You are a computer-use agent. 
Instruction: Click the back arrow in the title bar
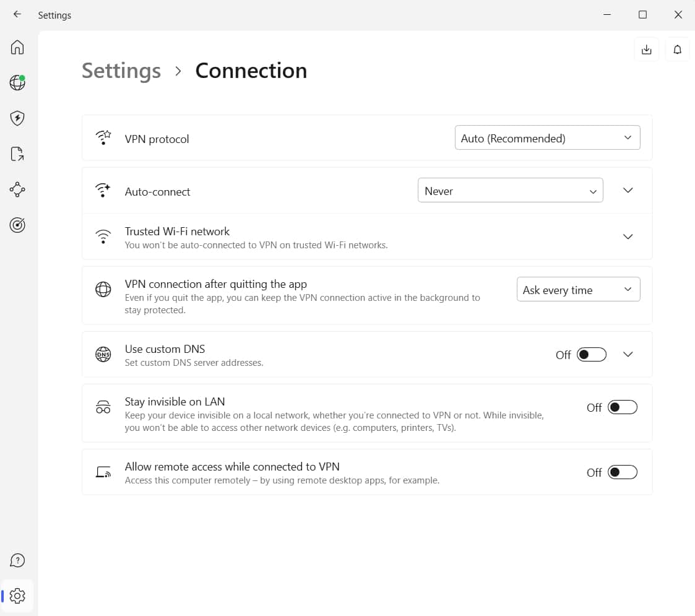click(17, 14)
